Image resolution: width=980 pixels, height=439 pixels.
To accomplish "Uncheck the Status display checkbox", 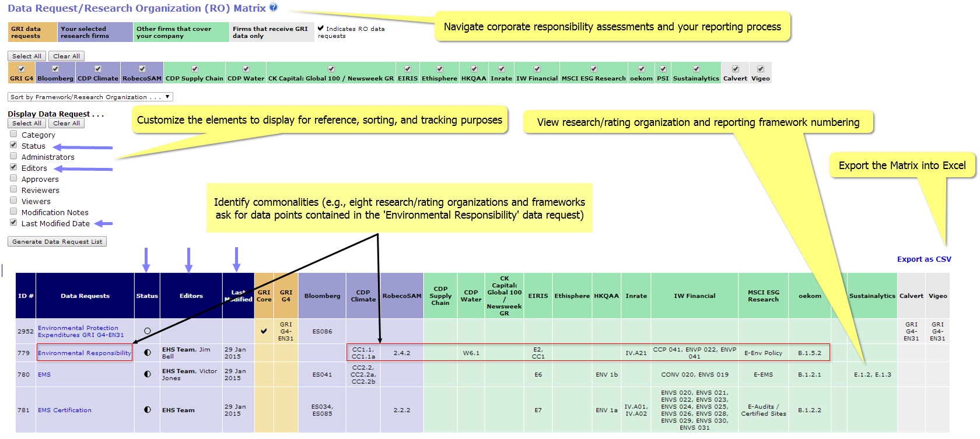I will click(x=13, y=145).
